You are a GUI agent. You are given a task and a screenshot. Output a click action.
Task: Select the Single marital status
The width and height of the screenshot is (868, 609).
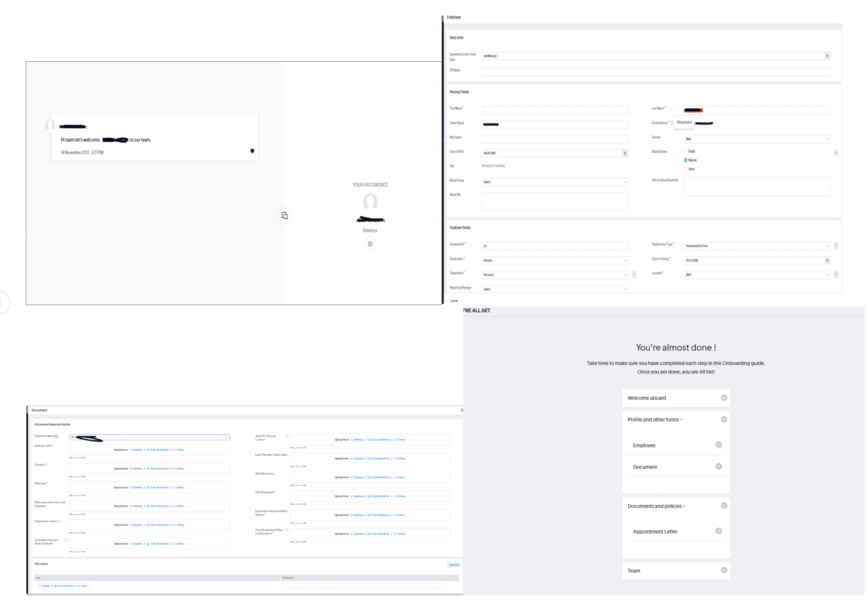[x=686, y=151]
